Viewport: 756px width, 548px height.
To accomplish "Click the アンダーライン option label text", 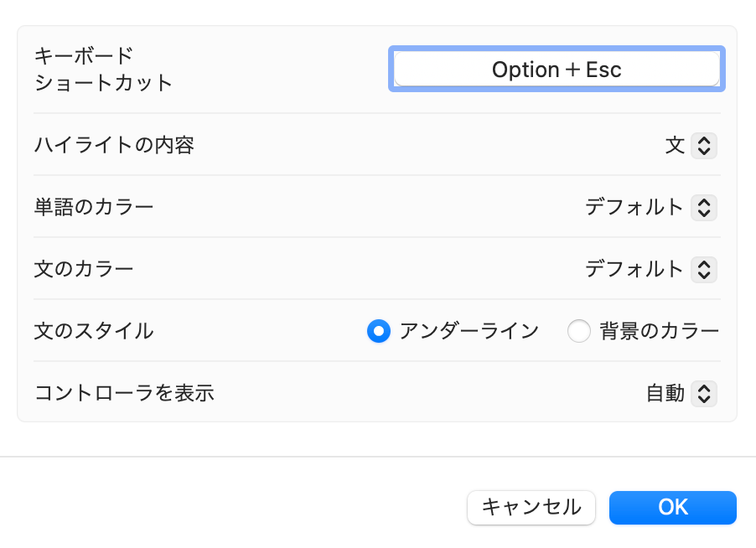I will 469,331.
